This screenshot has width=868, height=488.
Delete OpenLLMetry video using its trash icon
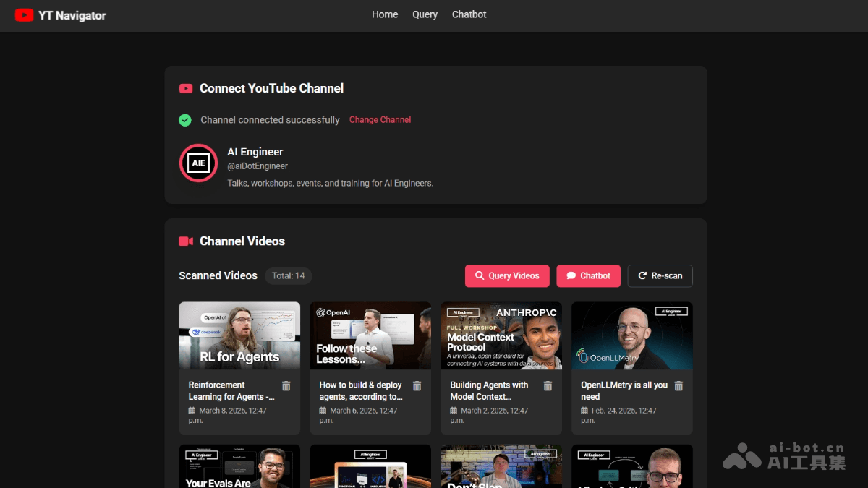(678, 385)
